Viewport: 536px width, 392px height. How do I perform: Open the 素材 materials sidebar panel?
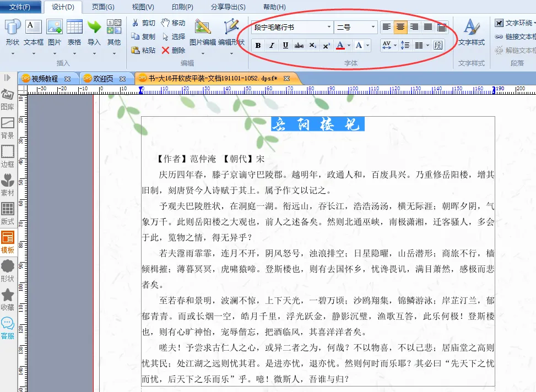[8, 186]
